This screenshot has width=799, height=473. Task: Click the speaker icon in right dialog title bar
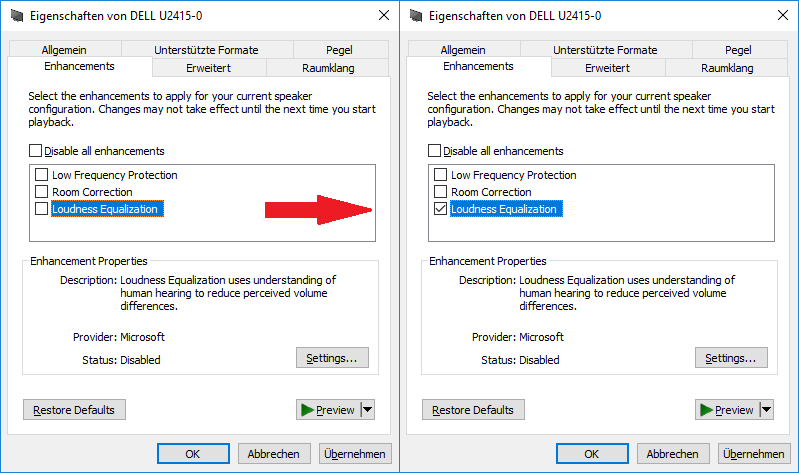(416, 16)
